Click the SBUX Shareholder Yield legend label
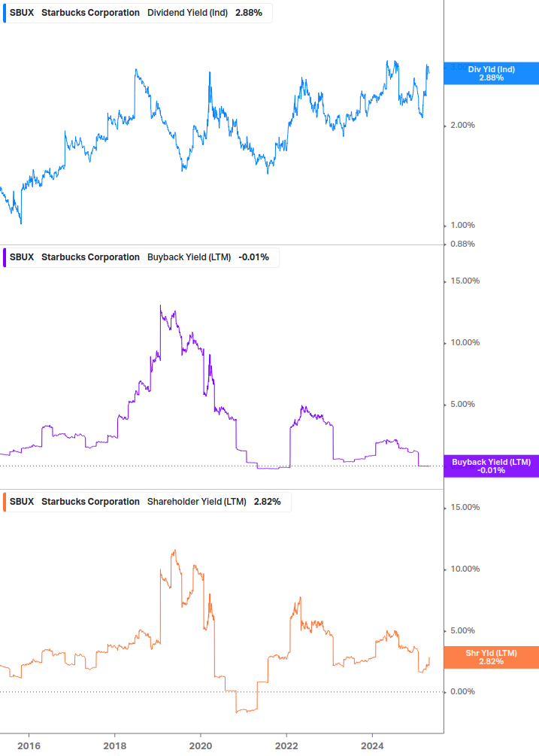The width and height of the screenshot is (539, 756). pyautogui.click(x=147, y=502)
